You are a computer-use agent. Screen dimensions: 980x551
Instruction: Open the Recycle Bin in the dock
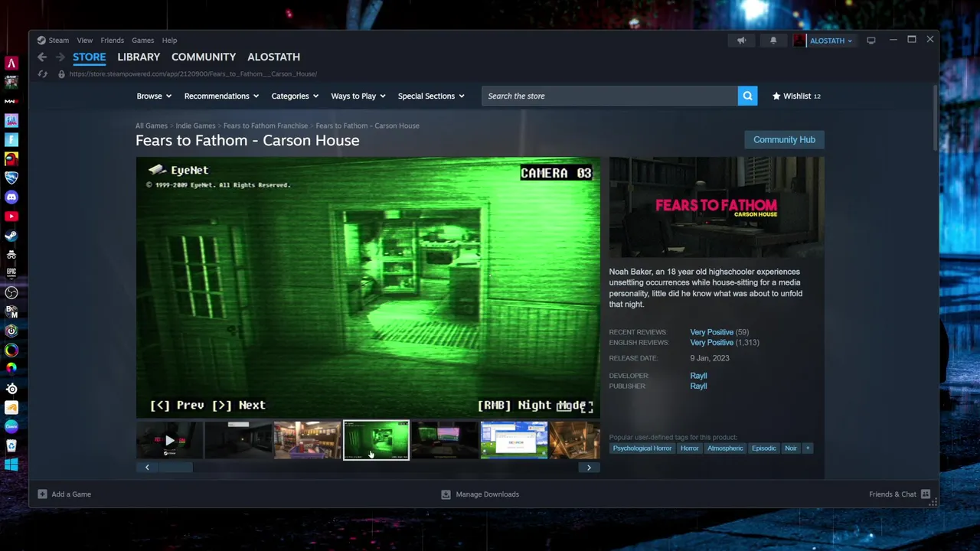tap(11, 445)
